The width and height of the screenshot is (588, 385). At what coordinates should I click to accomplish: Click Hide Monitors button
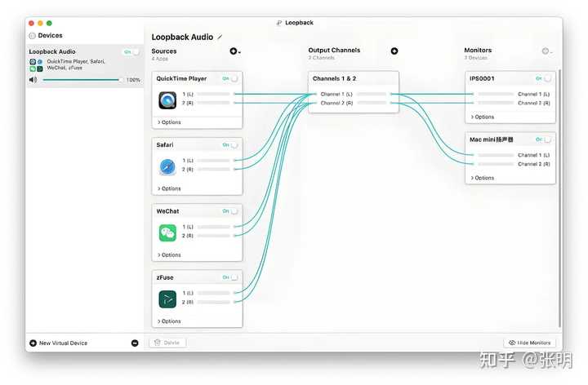[x=529, y=343]
